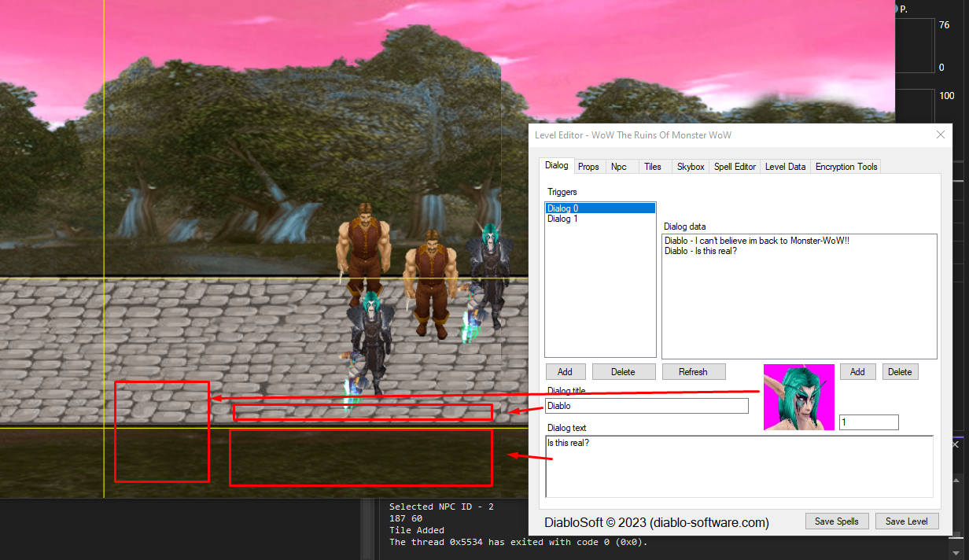Viewport: 969px width, 560px height.
Task: Select the first line in Dialog data
Action: 757,241
